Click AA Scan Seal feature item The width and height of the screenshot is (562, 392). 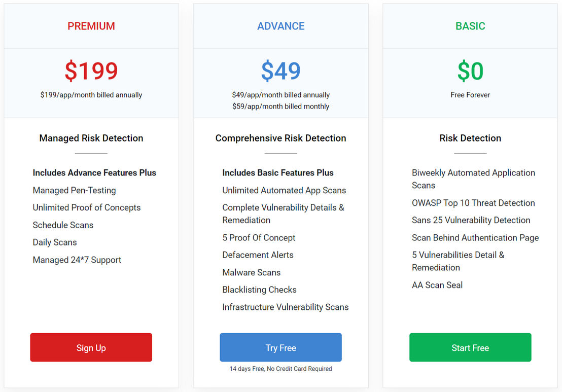tap(437, 285)
